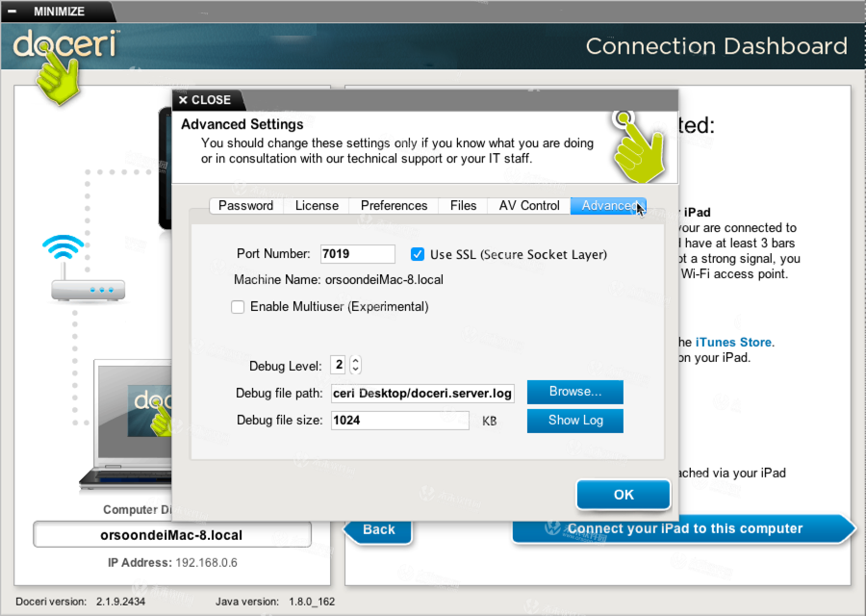Click the Debug file path field
Image resolution: width=866 pixels, height=616 pixels.
pos(422,394)
